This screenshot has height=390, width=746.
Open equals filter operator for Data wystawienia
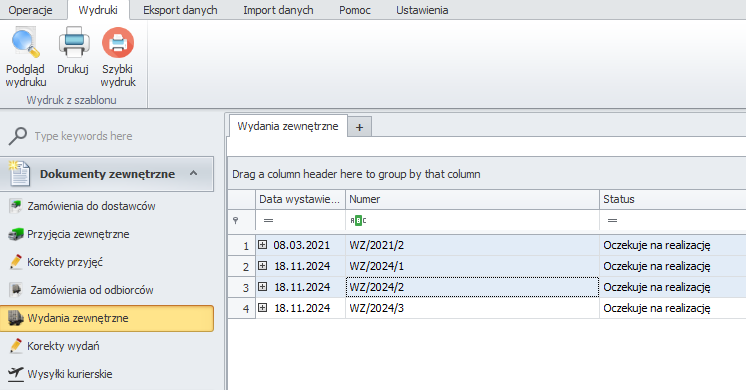268,220
